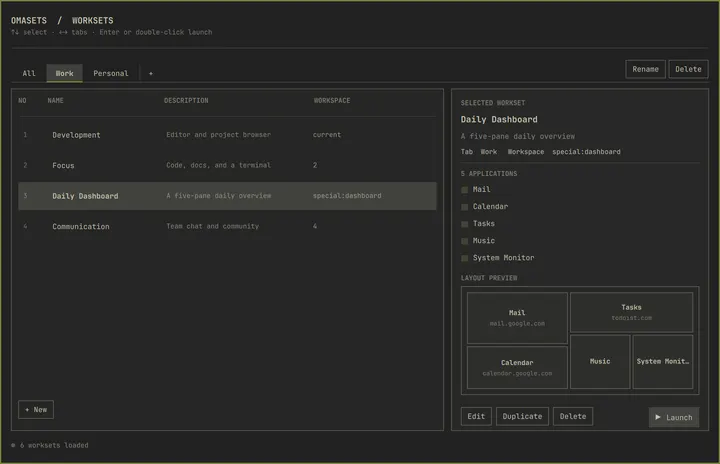The width and height of the screenshot is (720, 464).
Task: Select the Daily Dashboard workset row
Action: click(227, 196)
